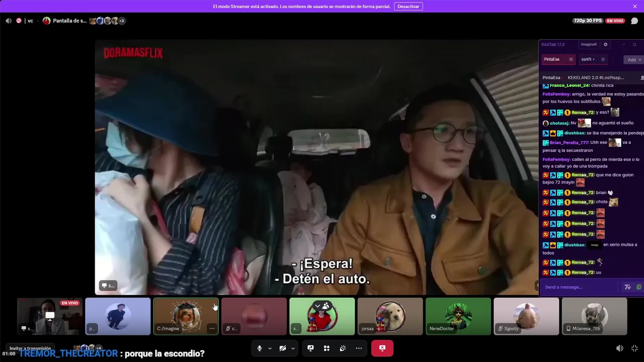
Task: Click the KEKELAND 2.0 stream title
Action: coord(596,77)
